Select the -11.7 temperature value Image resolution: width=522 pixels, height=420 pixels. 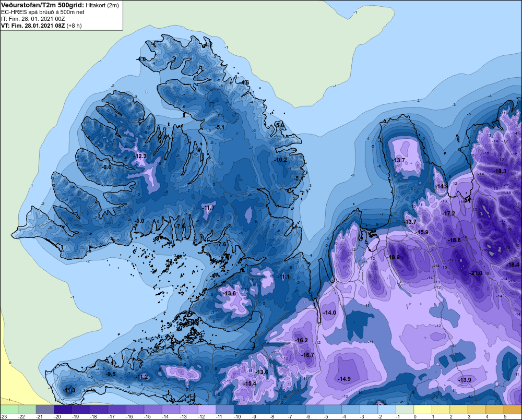coord(209,208)
